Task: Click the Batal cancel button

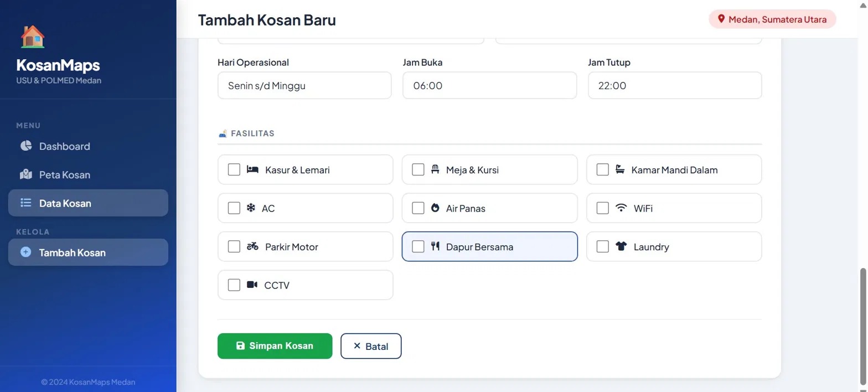Action: coord(371,346)
